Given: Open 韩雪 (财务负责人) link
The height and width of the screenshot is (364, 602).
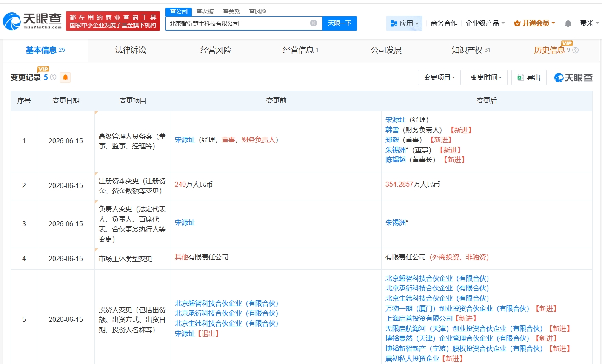Looking at the screenshot, I should [392, 130].
